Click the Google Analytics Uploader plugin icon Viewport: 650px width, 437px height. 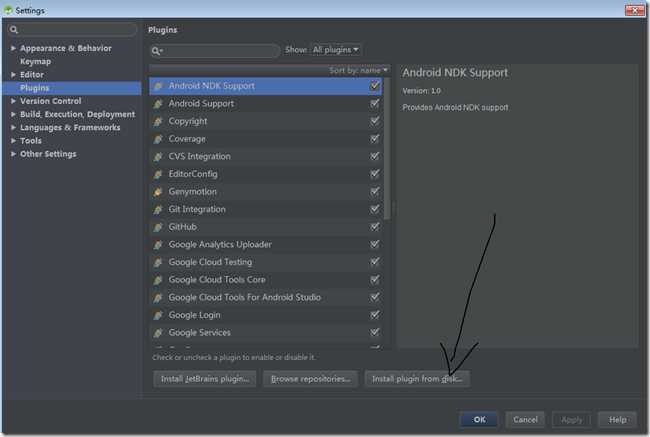point(158,245)
